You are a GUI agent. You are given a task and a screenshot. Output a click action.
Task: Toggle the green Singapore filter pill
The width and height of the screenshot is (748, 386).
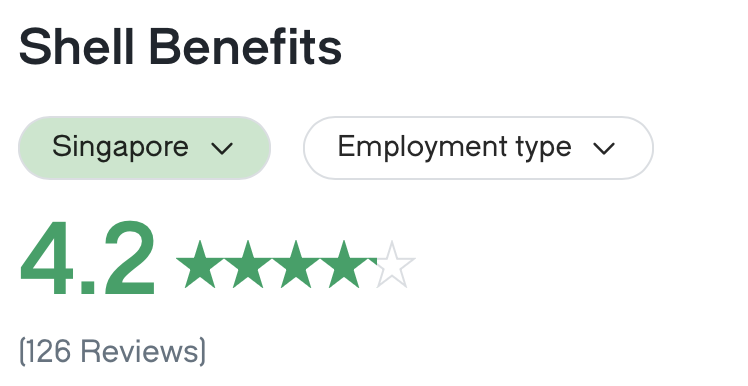[x=145, y=148]
